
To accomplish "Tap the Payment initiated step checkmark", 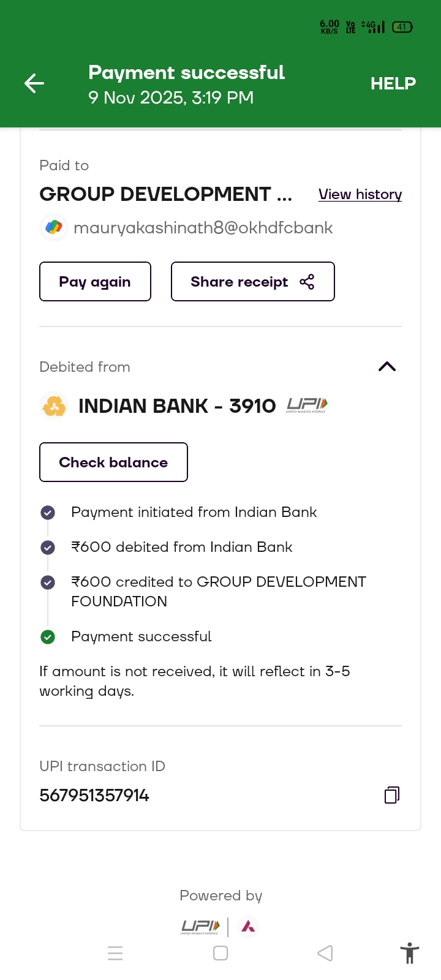I will (x=48, y=513).
